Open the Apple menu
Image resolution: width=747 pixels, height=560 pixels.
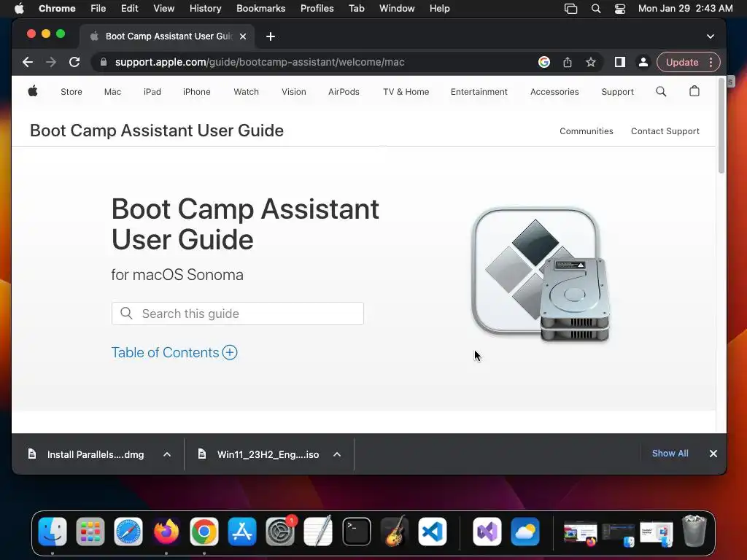click(x=19, y=8)
